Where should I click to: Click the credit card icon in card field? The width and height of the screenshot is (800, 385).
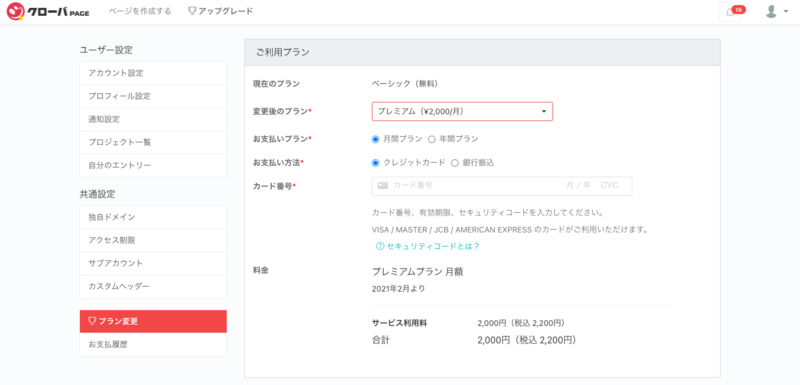383,186
